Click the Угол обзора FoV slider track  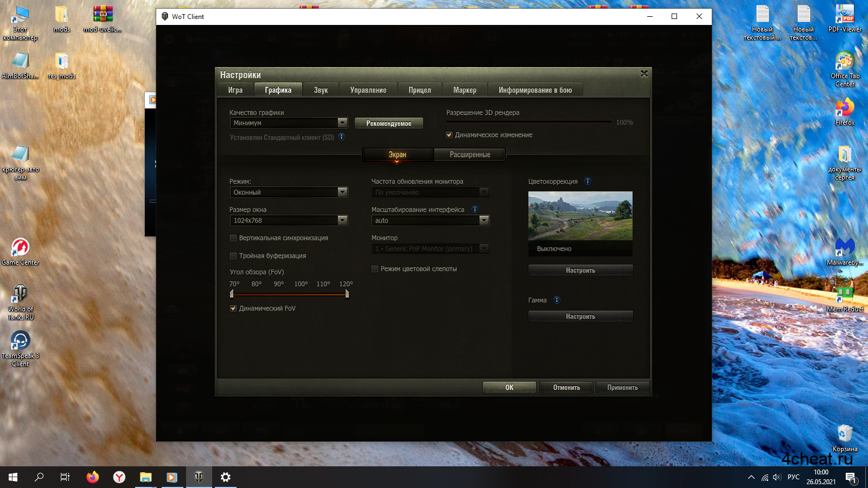pyautogui.click(x=289, y=294)
